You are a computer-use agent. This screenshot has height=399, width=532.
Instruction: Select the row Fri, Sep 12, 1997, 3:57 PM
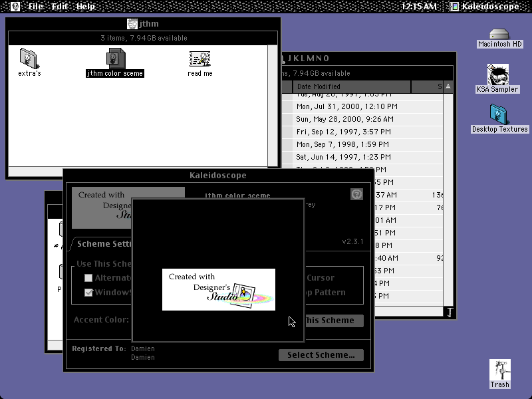[x=362, y=132]
